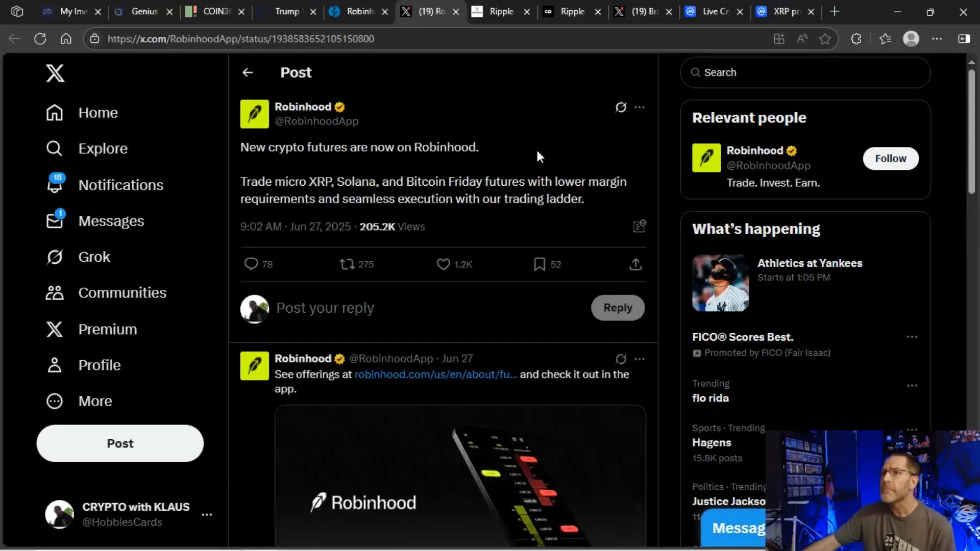
Task: Toggle the browser sidebar icon
Action: pyautogui.click(x=964, y=39)
